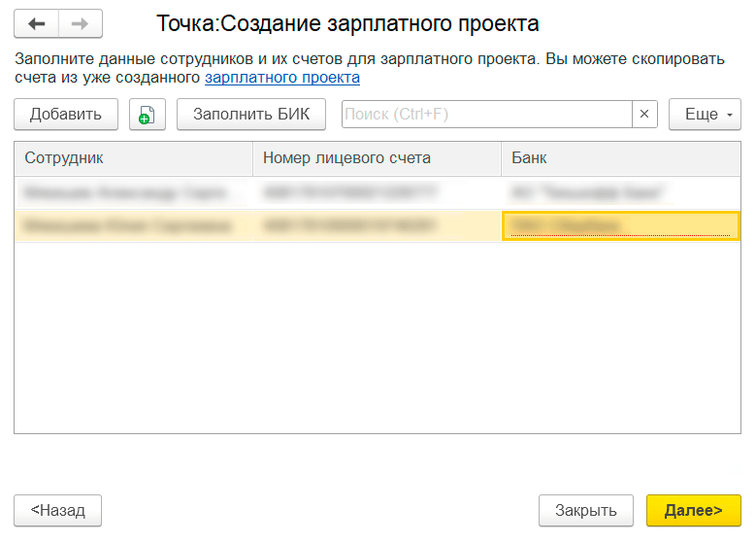756x542 pixels.
Task: Open the Еще dropdown menu
Action: 705,115
